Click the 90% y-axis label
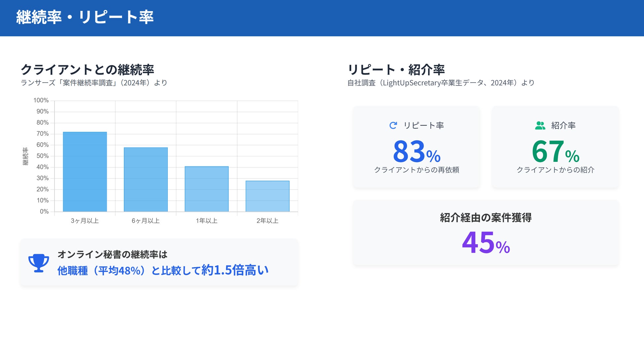 [x=43, y=112]
